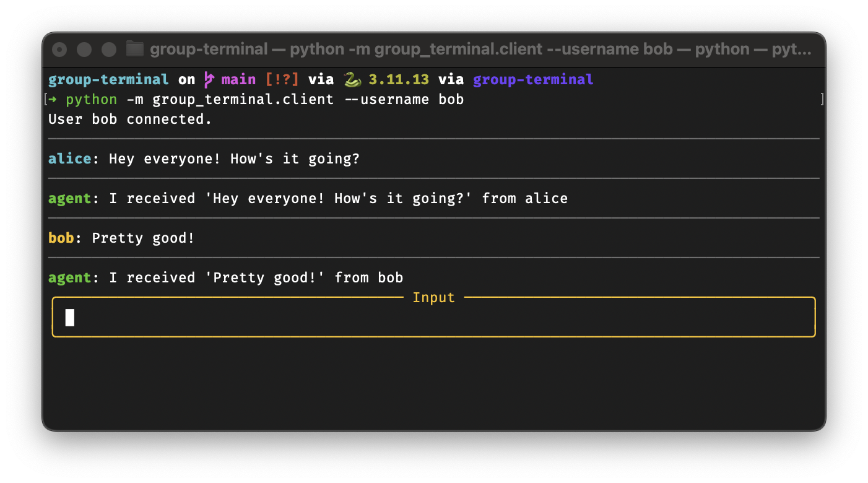Click the yellow bob username label
868x483 pixels.
pos(61,238)
